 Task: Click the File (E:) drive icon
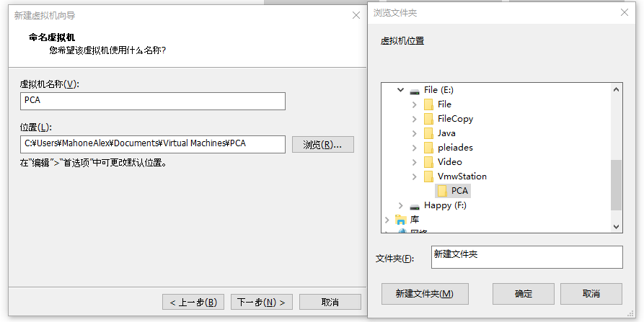pyautogui.click(x=415, y=90)
